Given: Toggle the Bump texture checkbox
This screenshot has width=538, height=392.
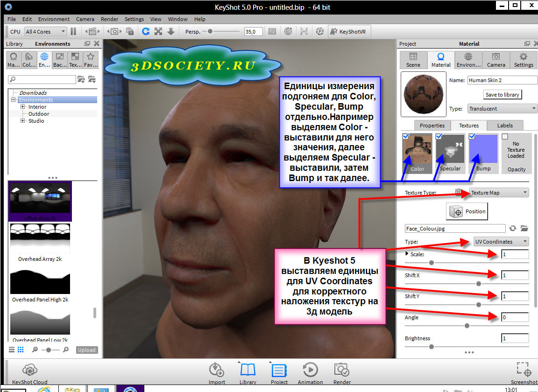Looking at the screenshot, I should pyautogui.click(x=472, y=136).
